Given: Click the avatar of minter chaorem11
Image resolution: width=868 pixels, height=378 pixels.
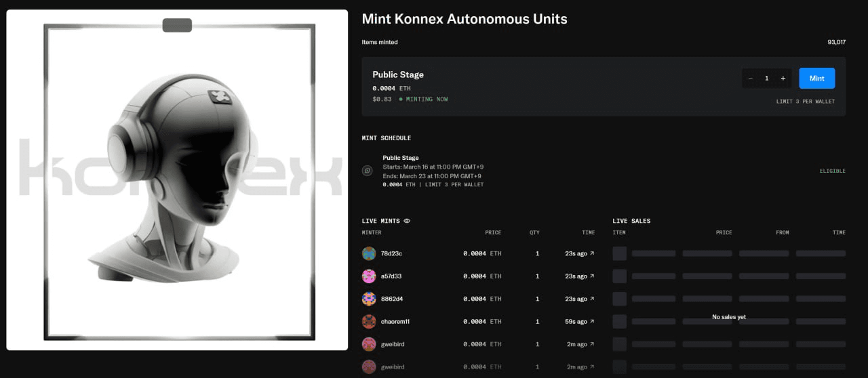Looking at the screenshot, I should click(369, 322).
